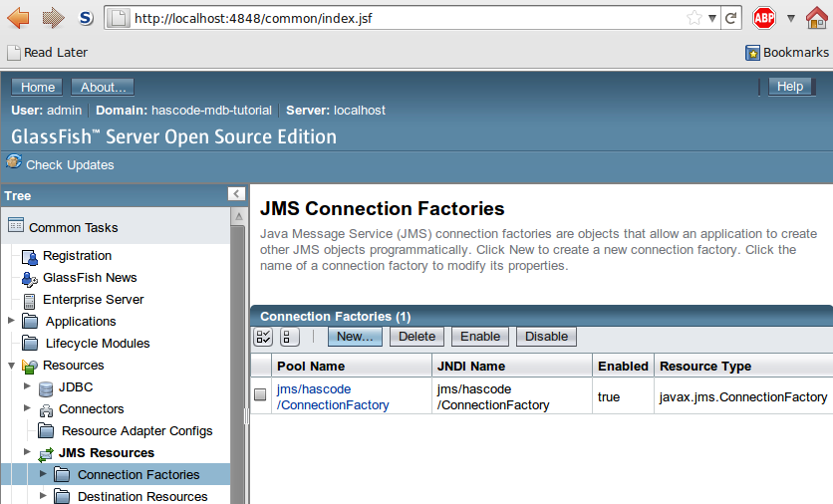The width and height of the screenshot is (833, 504).
Task: Collapse the Tree panel with the arrow button
Action: (x=236, y=194)
